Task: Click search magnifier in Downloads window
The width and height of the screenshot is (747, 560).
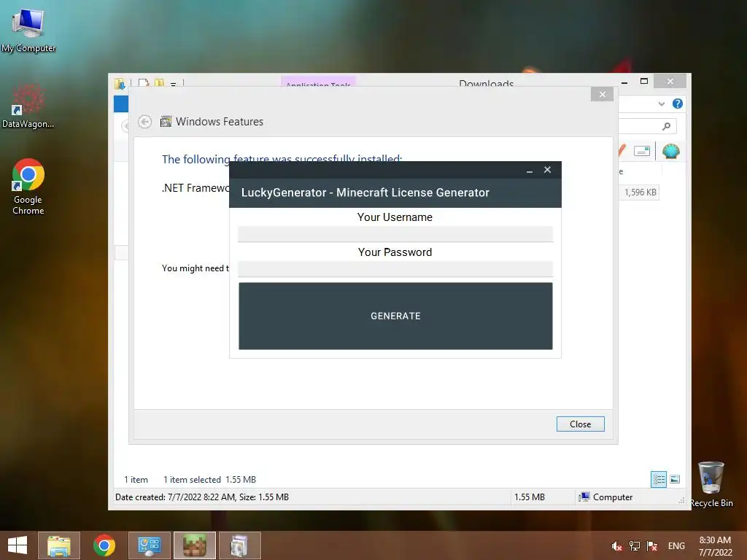Action: pyautogui.click(x=667, y=126)
